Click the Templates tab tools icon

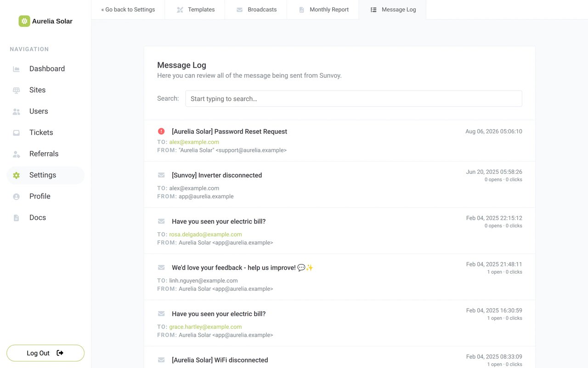pyautogui.click(x=180, y=10)
